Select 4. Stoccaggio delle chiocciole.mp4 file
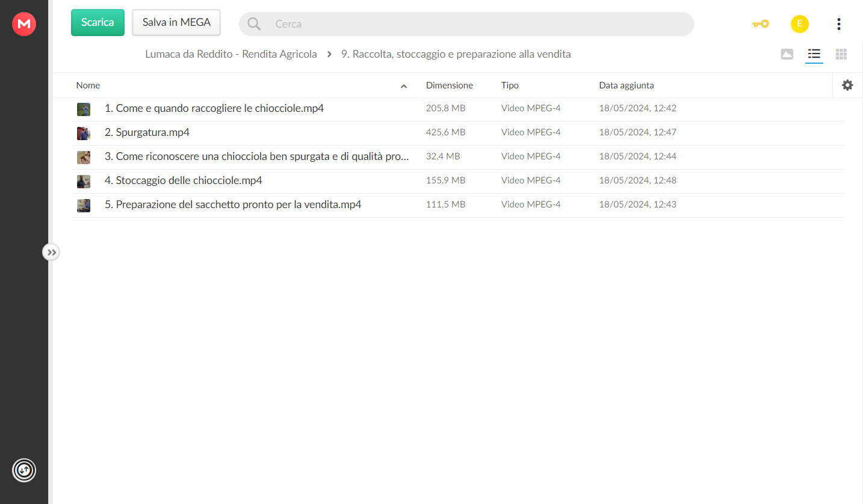The height and width of the screenshot is (504, 863). pos(457,180)
